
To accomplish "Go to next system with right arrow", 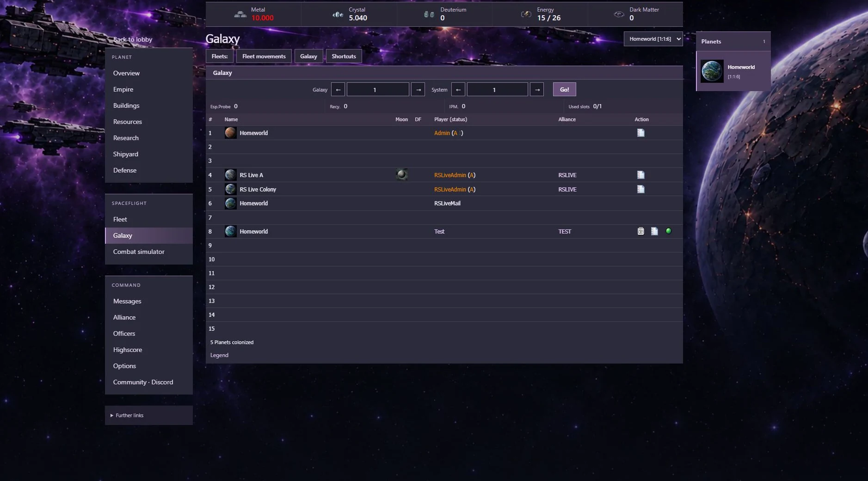I will tap(537, 90).
